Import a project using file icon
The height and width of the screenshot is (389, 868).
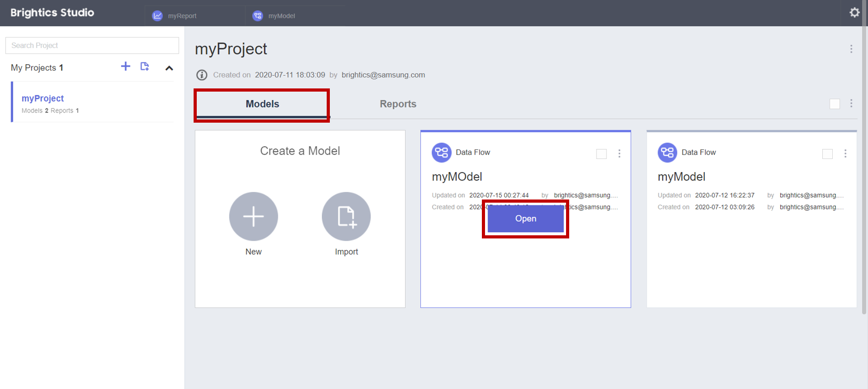[x=145, y=66]
